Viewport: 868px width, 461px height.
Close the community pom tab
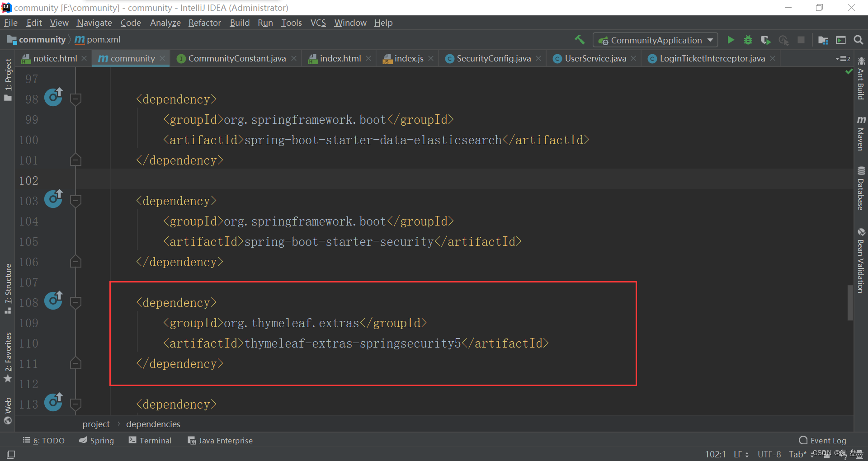[162, 58]
